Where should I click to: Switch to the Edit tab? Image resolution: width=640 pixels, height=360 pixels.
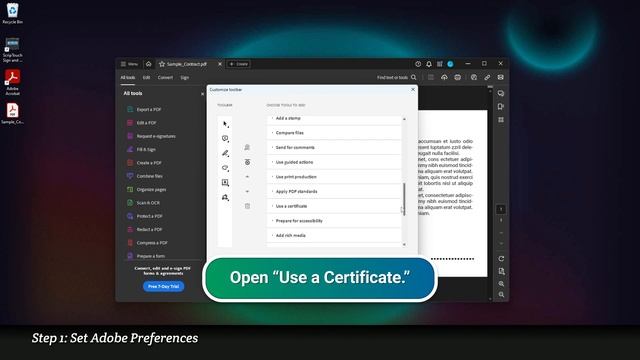[146, 78]
